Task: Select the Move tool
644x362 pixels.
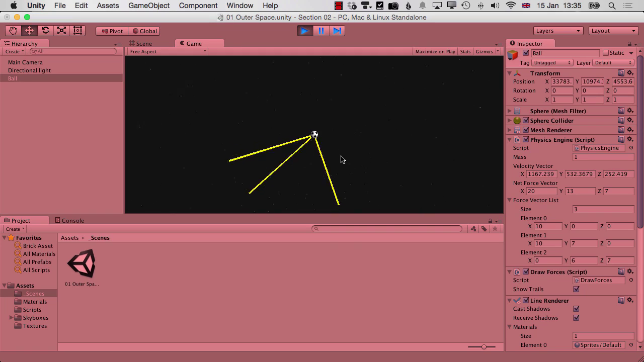Action: click(x=29, y=31)
